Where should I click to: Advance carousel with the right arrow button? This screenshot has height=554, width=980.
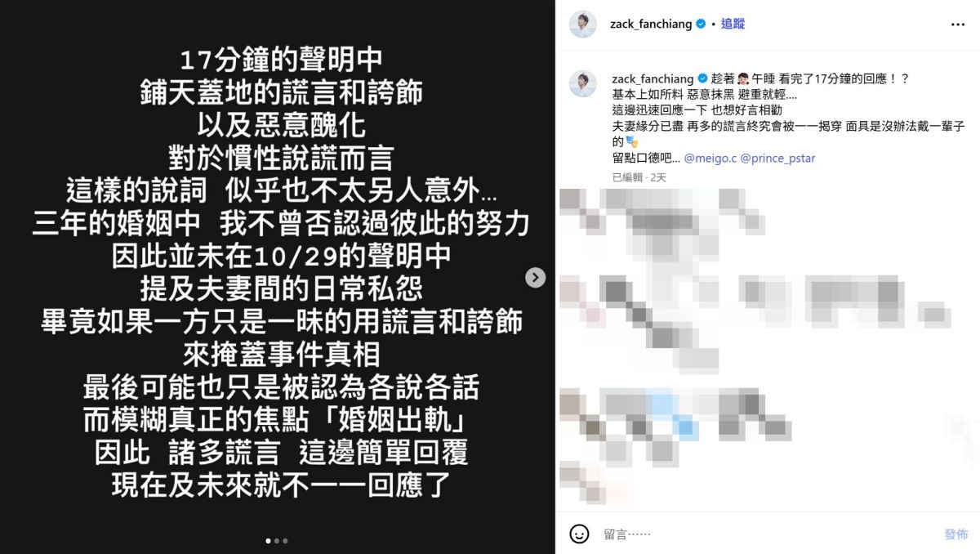point(535,278)
